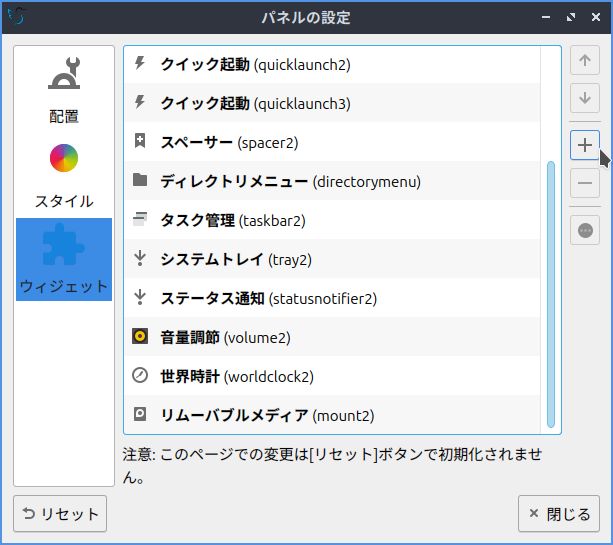Select the ステータス通知 (statusnotifier2) entry
The width and height of the screenshot is (613, 545).
[332, 298]
